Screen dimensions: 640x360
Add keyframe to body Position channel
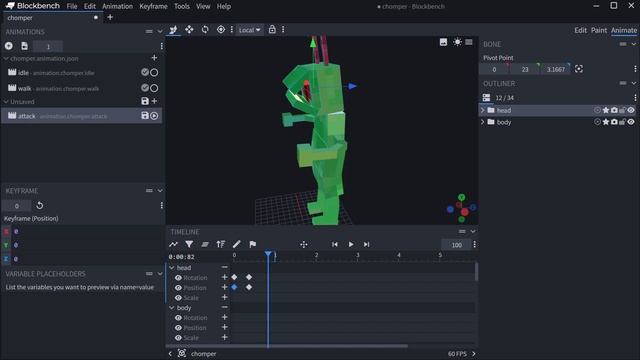pyautogui.click(x=224, y=327)
